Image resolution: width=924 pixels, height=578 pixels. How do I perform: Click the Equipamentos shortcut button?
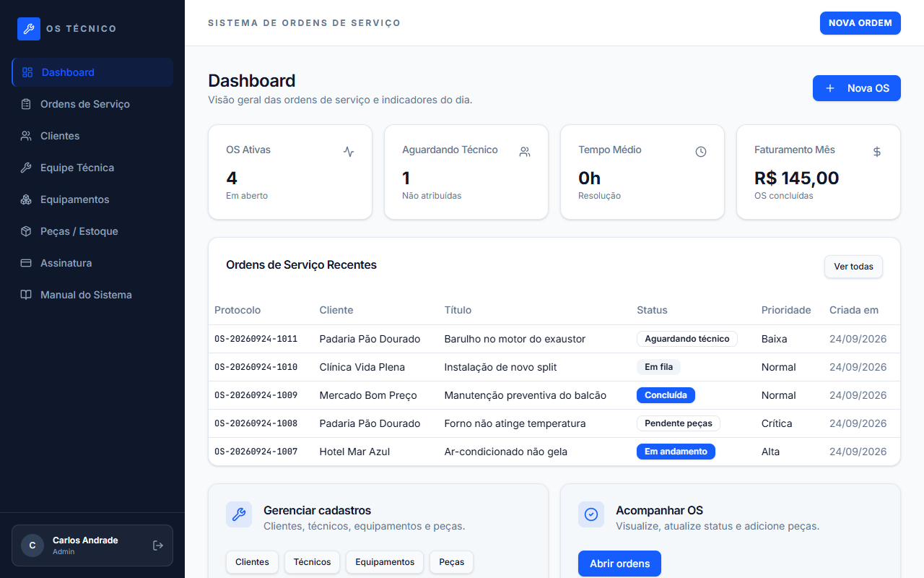click(385, 562)
